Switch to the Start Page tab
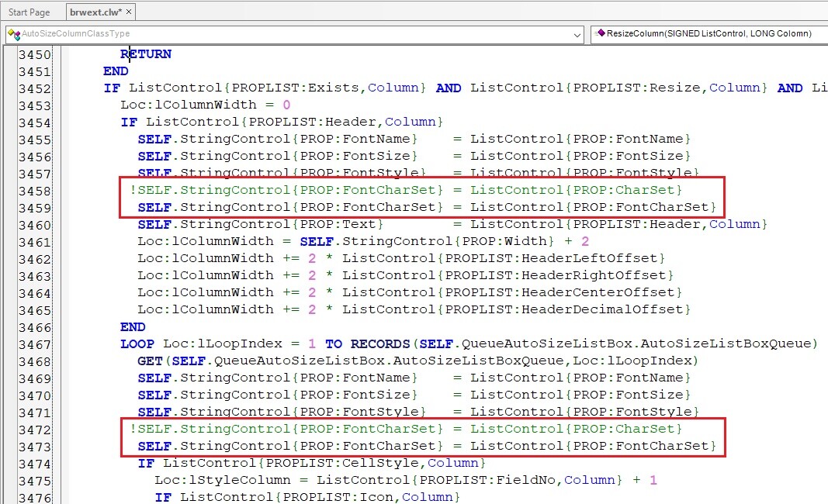 point(29,12)
